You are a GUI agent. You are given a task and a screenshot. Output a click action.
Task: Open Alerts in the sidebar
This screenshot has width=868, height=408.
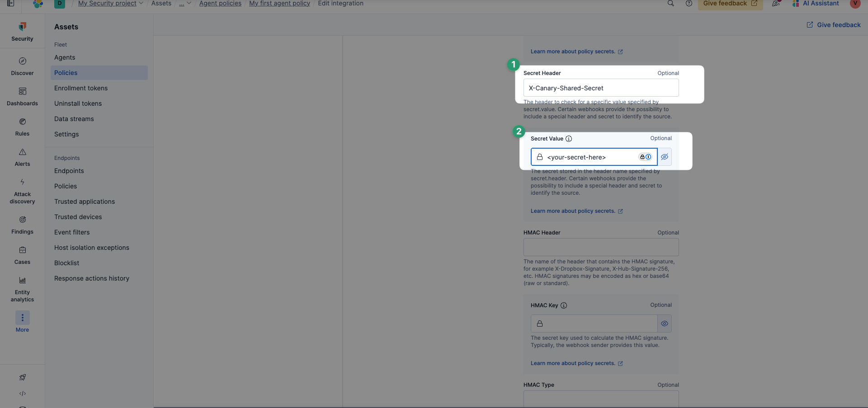22,157
